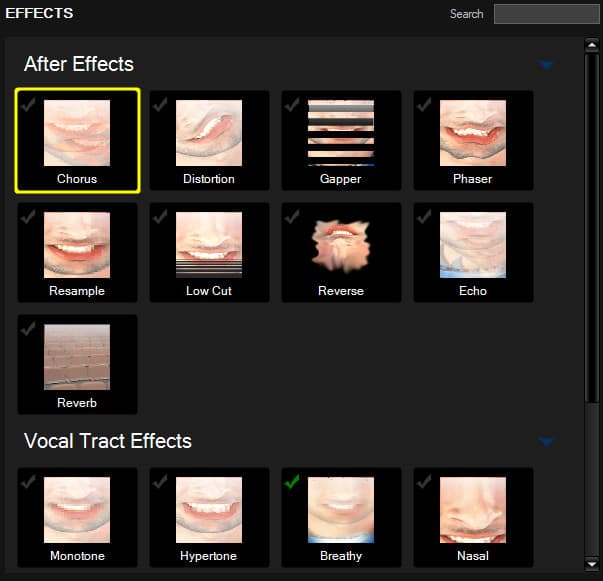The width and height of the screenshot is (603, 581).
Task: Collapse the Vocal Tract Effects section arrow
Action: click(x=546, y=441)
